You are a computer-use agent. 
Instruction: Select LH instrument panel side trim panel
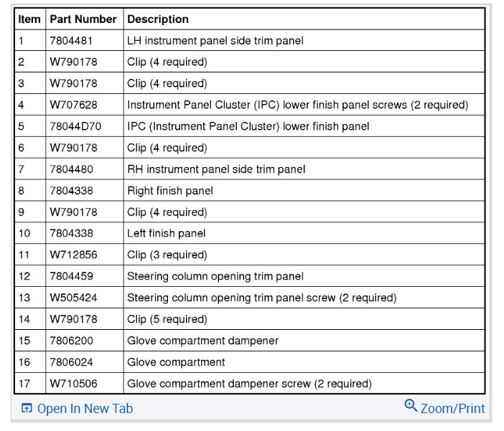pyautogui.click(x=215, y=41)
